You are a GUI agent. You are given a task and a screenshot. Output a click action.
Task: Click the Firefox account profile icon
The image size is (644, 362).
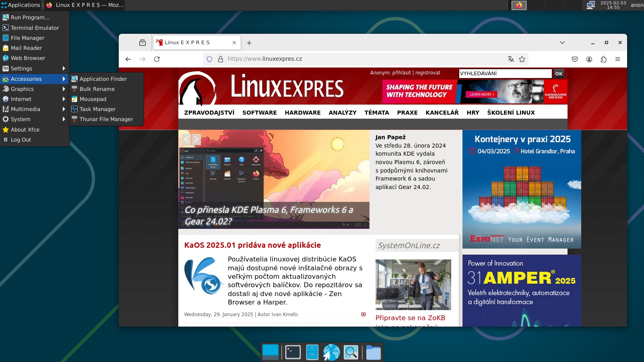tap(589, 59)
